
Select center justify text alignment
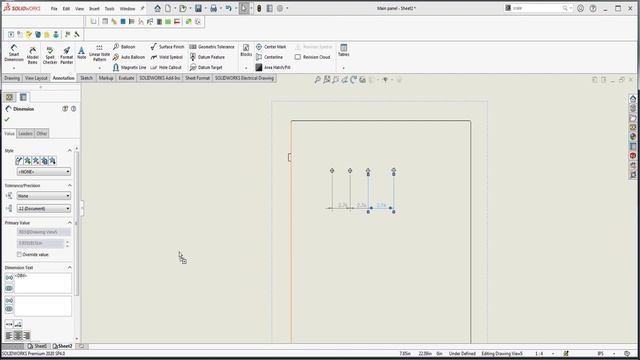[18, 336]
